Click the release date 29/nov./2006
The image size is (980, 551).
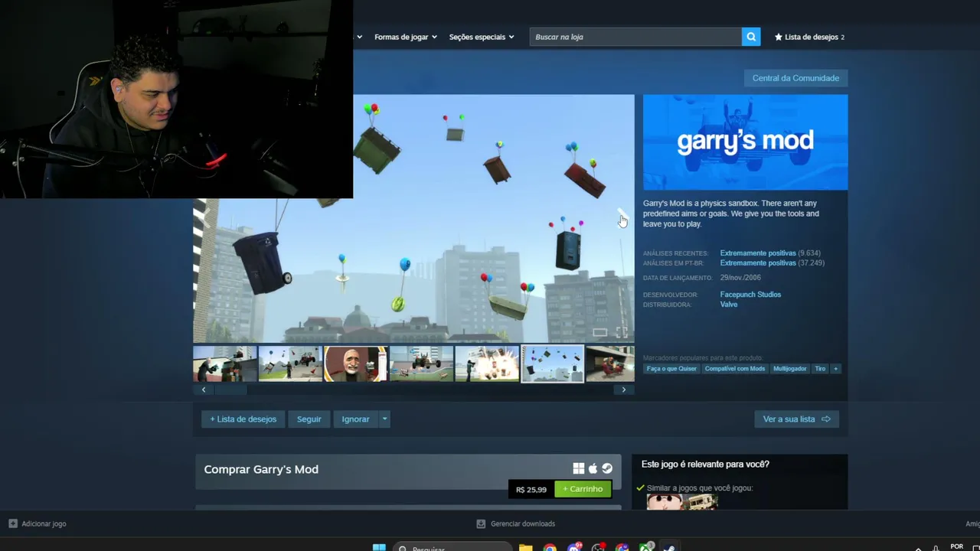coord(740,278)
